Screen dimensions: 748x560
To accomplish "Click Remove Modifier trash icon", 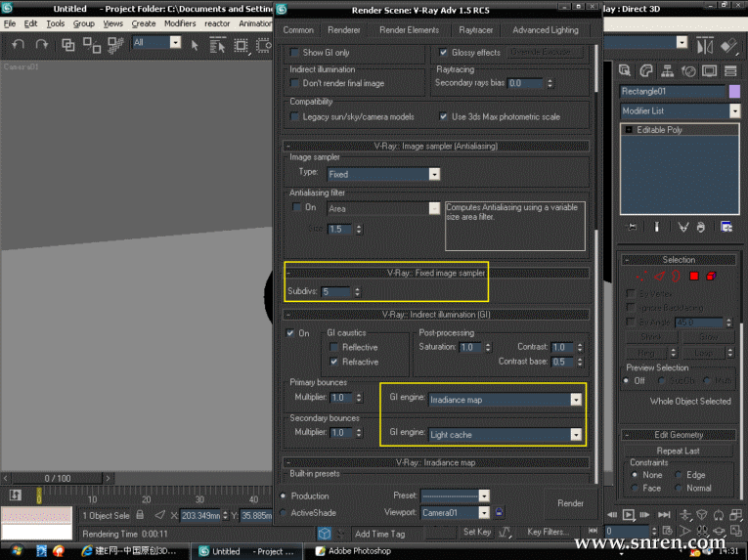I will pos(700,227).
